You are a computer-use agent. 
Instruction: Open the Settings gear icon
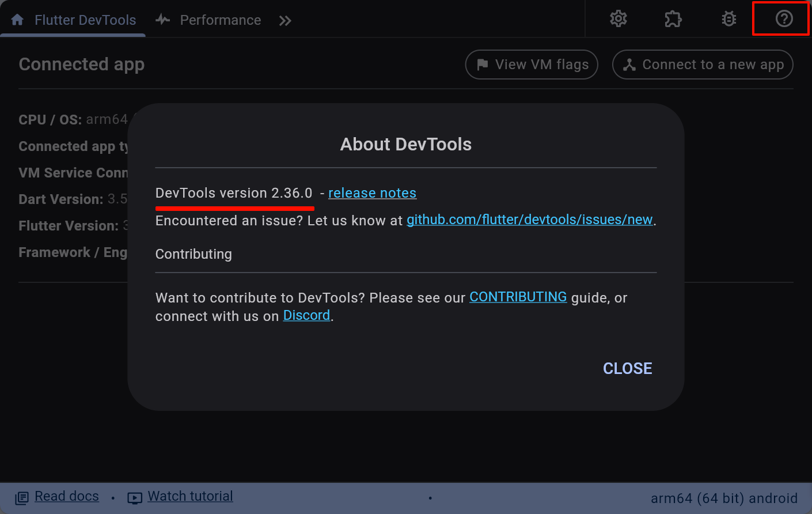[x=619, y=19]
